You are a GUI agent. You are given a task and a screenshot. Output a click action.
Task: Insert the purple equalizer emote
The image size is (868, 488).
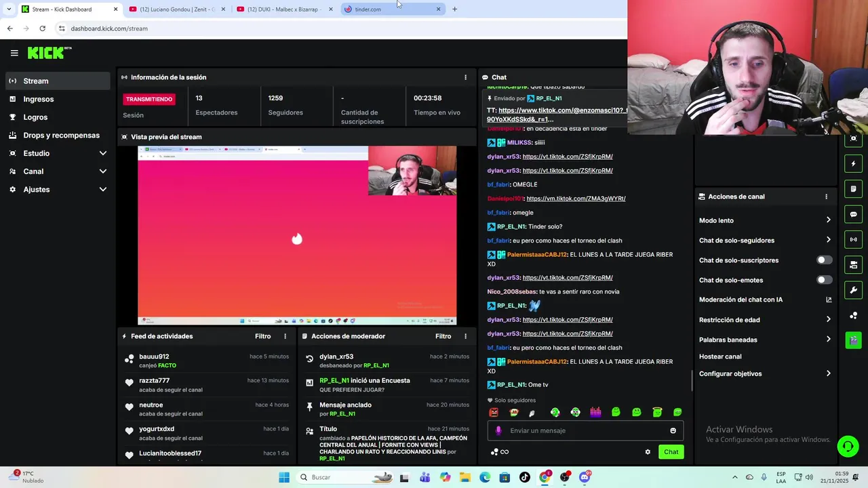pos(595,412)
